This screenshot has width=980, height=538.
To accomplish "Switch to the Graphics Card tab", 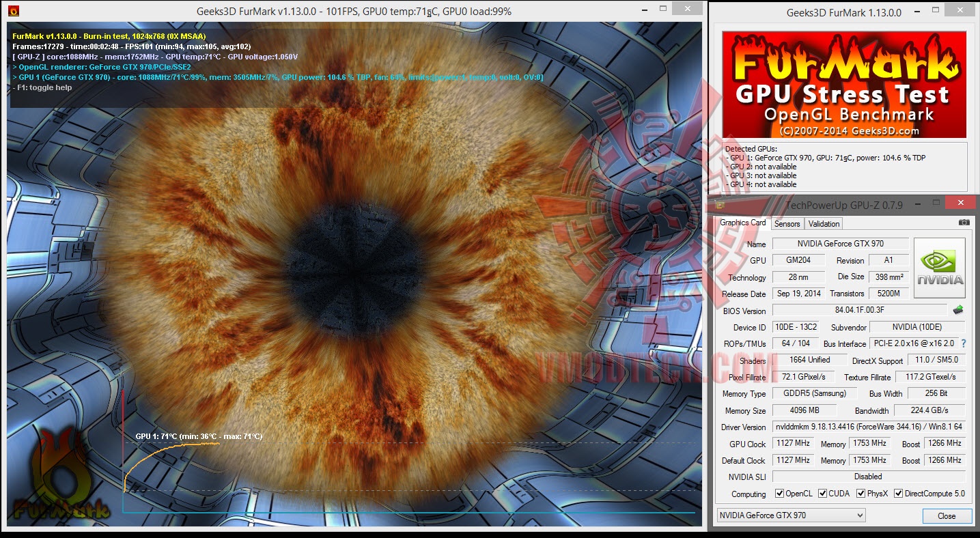I will 743,223.
